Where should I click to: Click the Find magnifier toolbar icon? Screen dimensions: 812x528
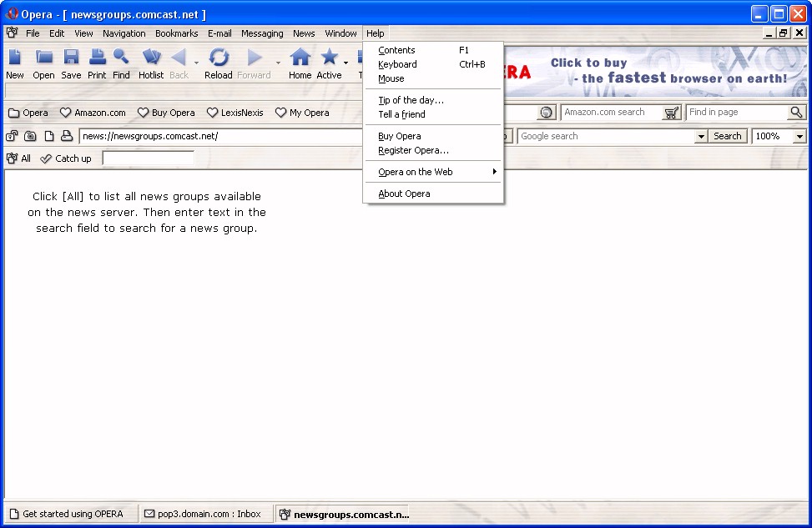coord(121,58)
